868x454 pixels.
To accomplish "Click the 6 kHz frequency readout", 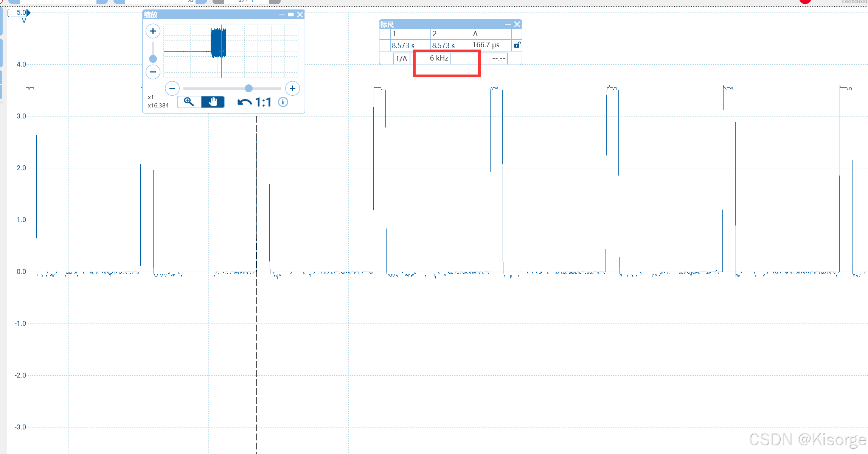I will click(439, 58).
